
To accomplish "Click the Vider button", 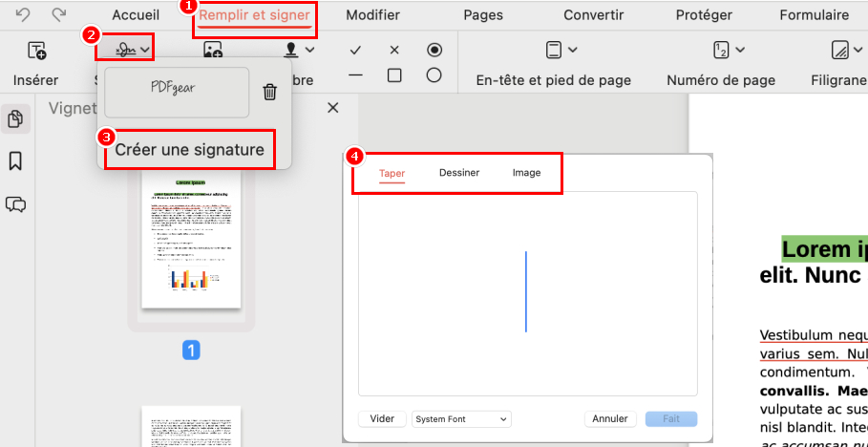I will click(382, 418).
